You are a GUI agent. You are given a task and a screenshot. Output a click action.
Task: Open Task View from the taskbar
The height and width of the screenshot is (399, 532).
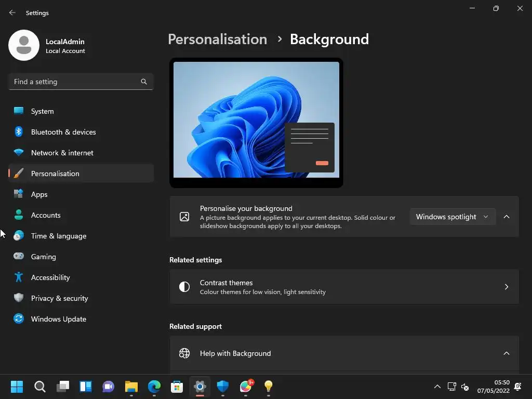(x=62, y=387)
